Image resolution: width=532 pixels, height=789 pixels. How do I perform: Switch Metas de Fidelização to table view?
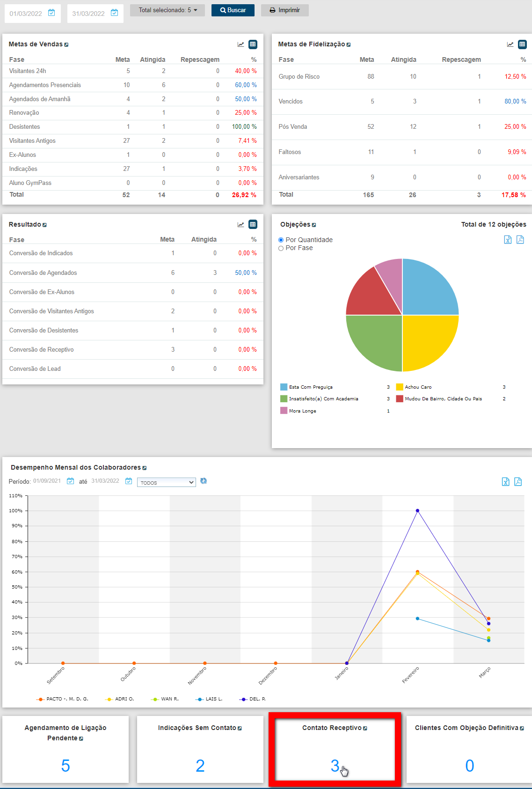(x=522, y=44)
